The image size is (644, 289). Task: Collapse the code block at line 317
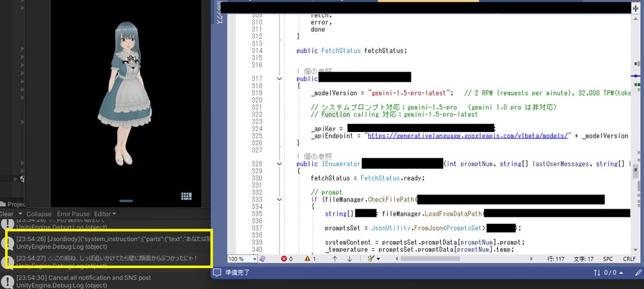(x=279, y=78)
